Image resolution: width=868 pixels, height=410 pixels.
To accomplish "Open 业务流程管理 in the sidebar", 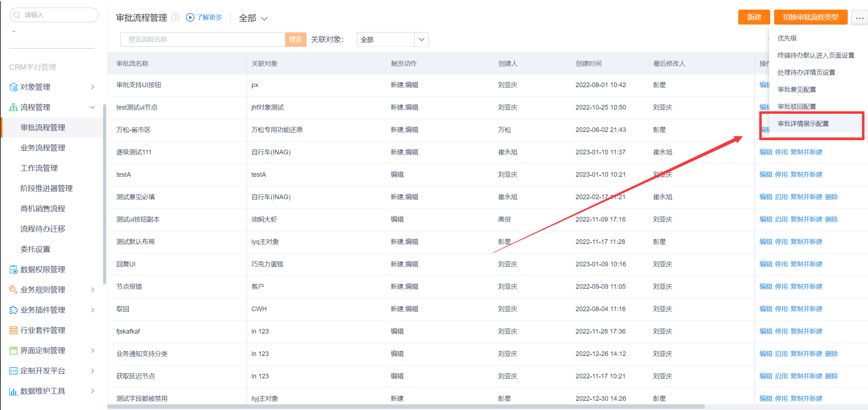I will (43, 148).
